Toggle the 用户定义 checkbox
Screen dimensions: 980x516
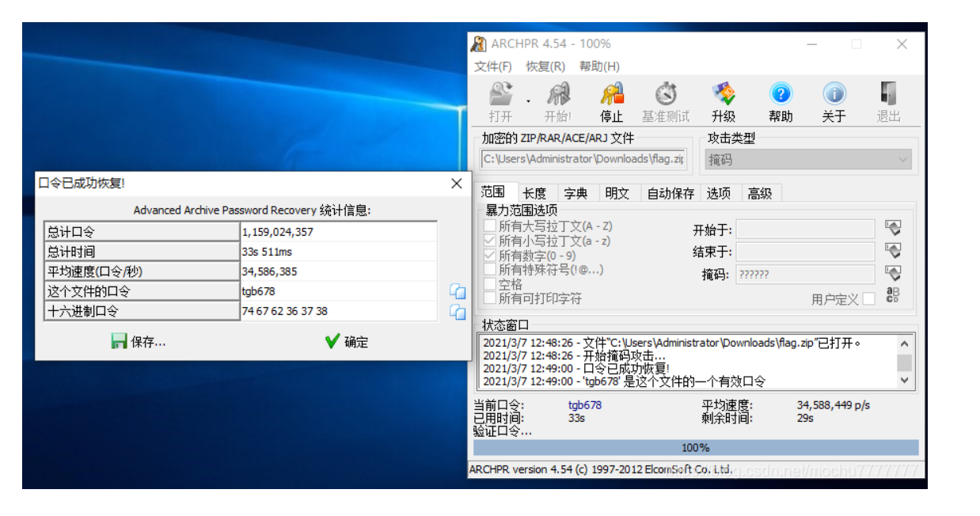click(x=869, y=298)
